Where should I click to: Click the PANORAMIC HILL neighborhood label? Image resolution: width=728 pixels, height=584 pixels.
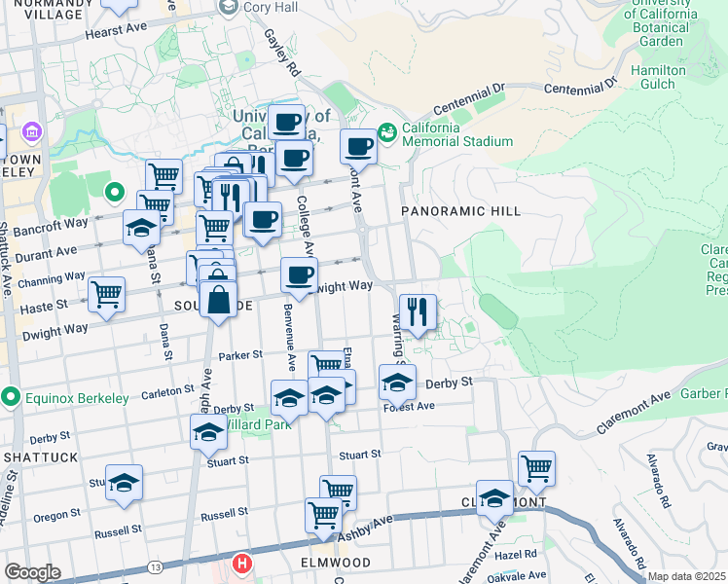click(461, 211)
